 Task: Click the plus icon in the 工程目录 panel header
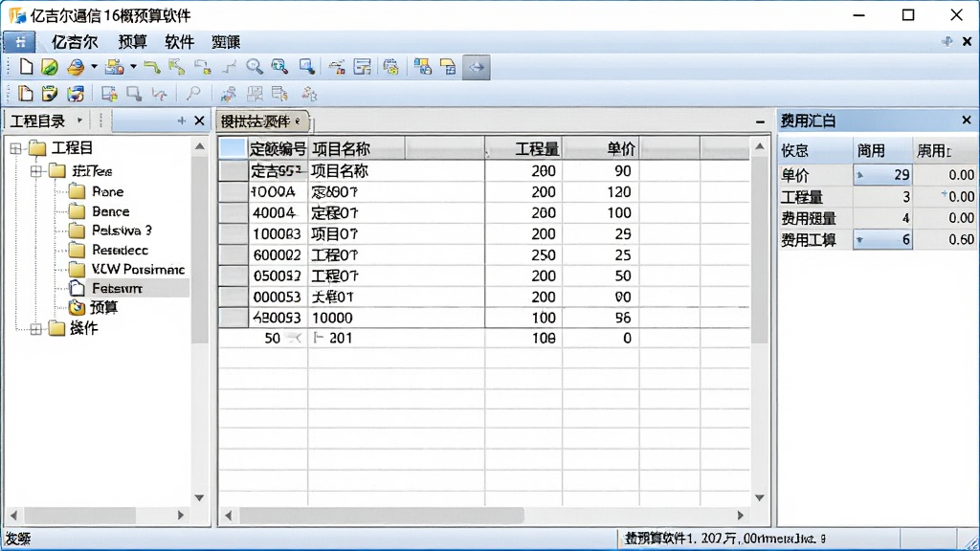click(x=181, y=121)
